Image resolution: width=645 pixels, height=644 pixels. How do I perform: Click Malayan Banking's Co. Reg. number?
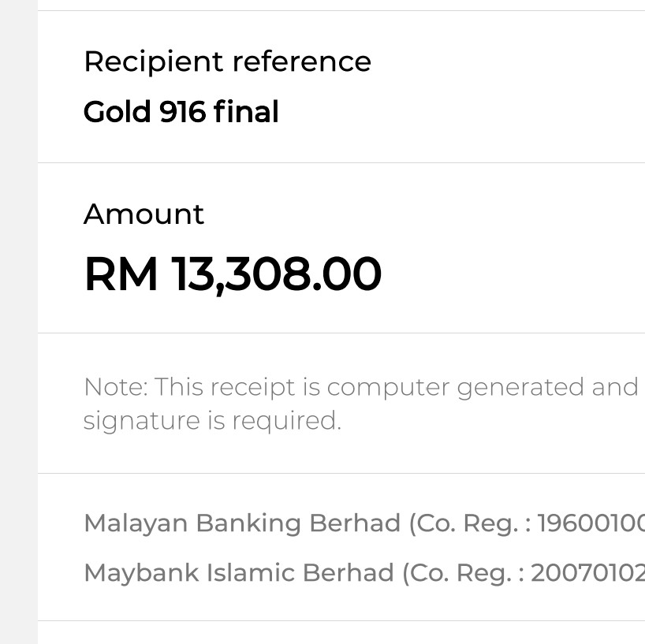click(591, 523)
